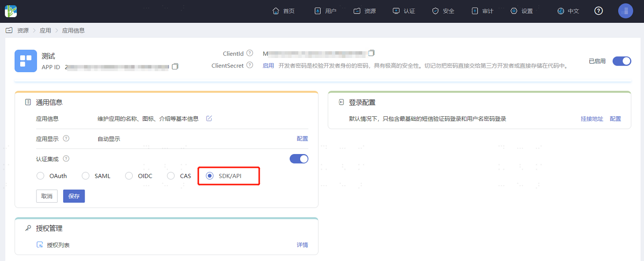Click the 审计 menu icon
The image size is (644, 261).
click(474, 11)
